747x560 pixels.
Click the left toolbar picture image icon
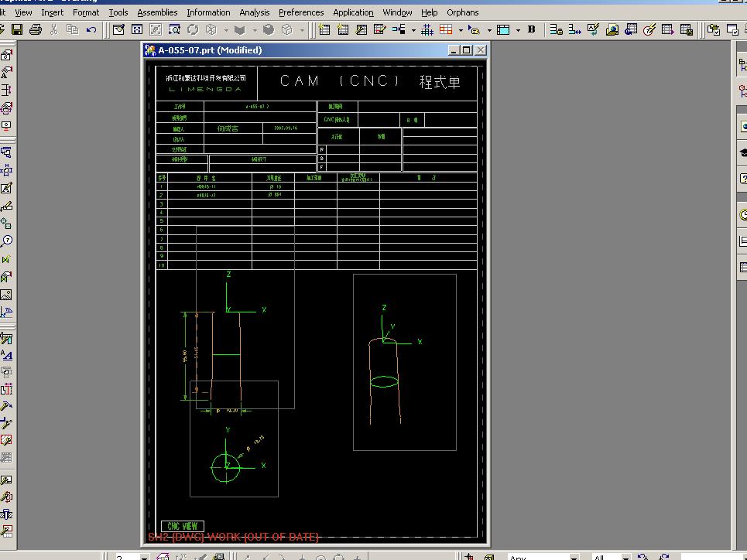(7, 295)
